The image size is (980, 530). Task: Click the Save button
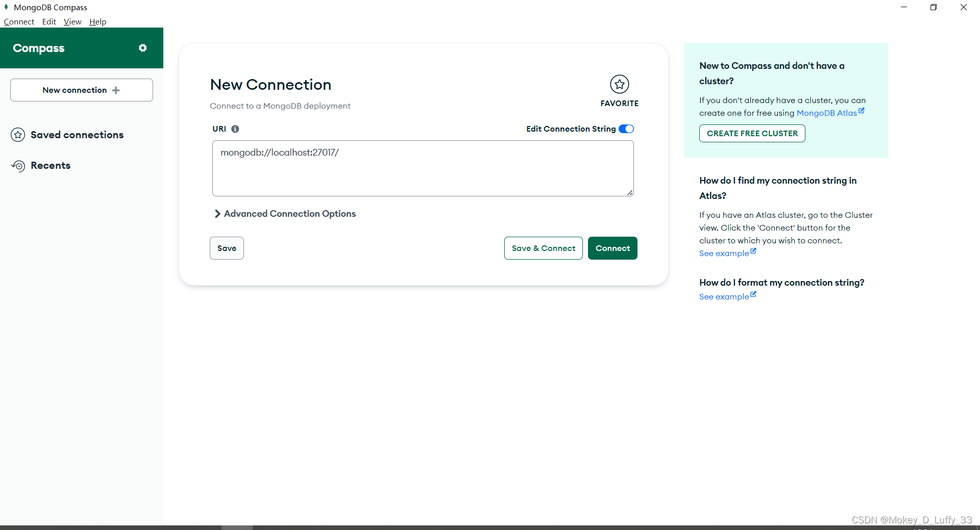click(227, 248)
